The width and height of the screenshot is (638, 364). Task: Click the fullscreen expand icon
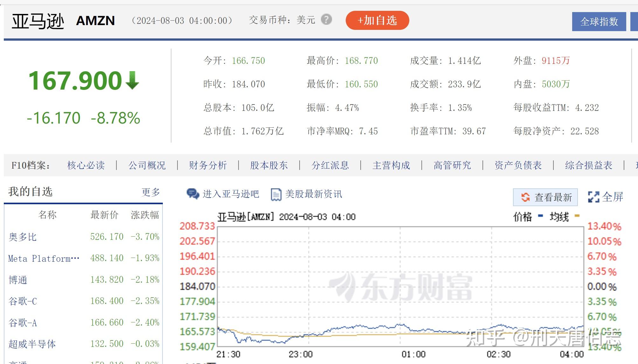[x=593, y=197]
